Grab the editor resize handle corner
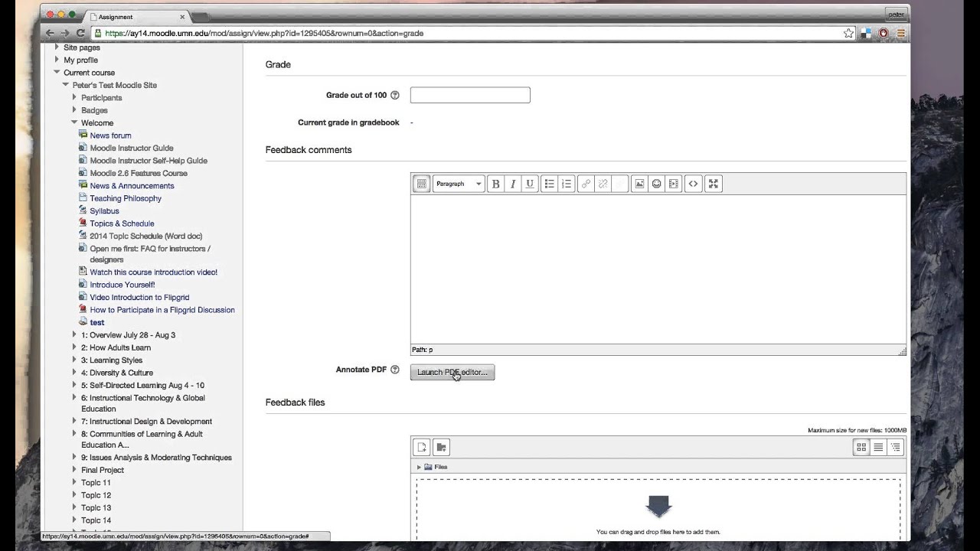The image size is (980, 551). [903, 351]
